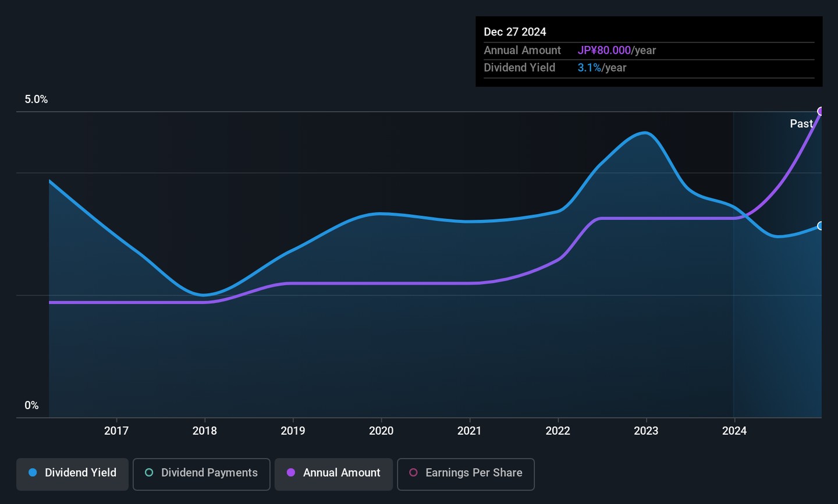Click the 2020 x-axis label

(x=381, y=431)
